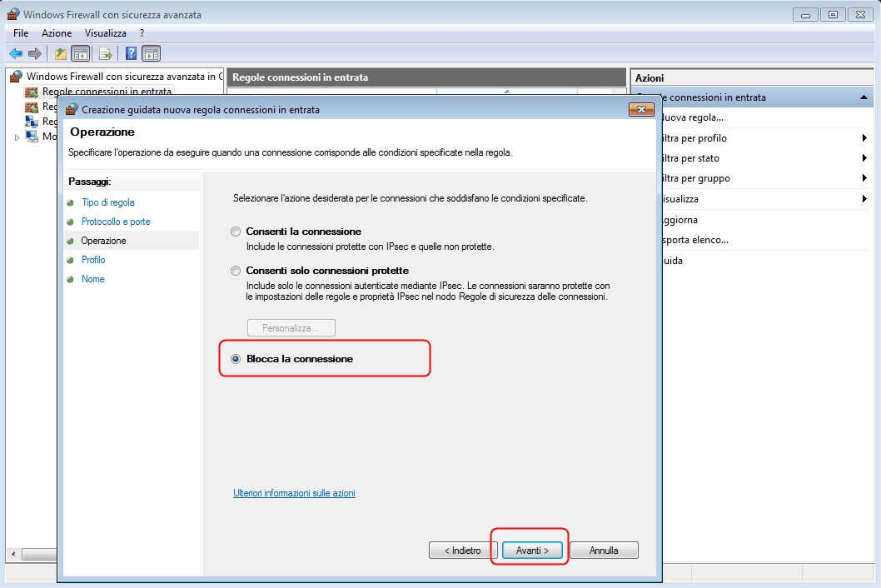This screenshot has height=588, width=881.
Task: Select Consenti la connessione radio button
Action: (x=236, y=232)
